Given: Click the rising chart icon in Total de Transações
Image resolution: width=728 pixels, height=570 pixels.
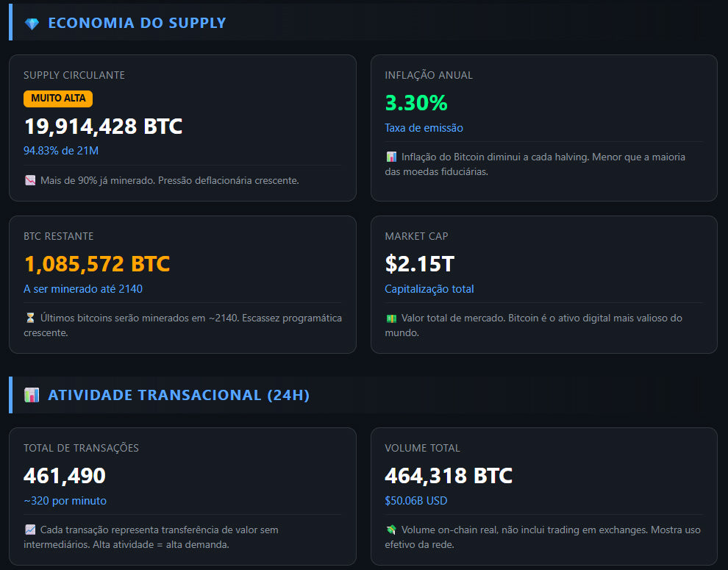Looking at the screenshot, I should (x=30, y=530).
